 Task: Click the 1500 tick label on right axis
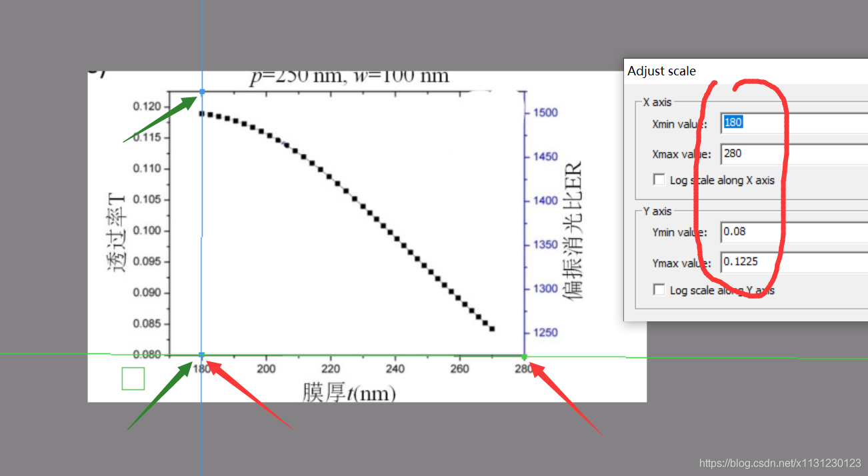tap(545, 113)
